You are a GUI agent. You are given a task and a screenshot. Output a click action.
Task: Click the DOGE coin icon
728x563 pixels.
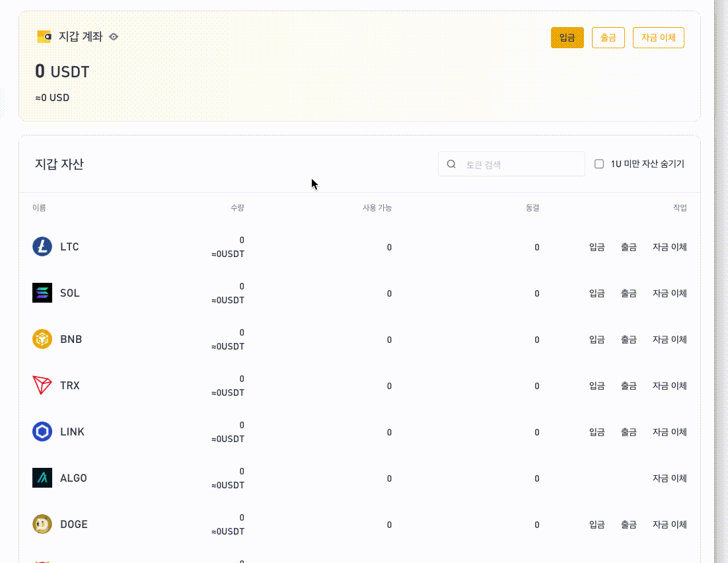(42, 524)
